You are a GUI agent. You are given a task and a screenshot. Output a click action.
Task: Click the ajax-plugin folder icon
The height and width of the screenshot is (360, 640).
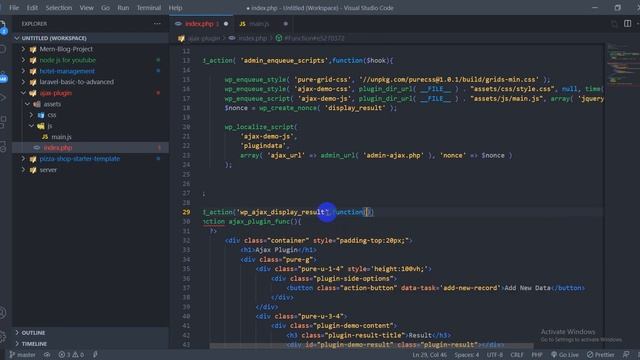pos(33,93)
